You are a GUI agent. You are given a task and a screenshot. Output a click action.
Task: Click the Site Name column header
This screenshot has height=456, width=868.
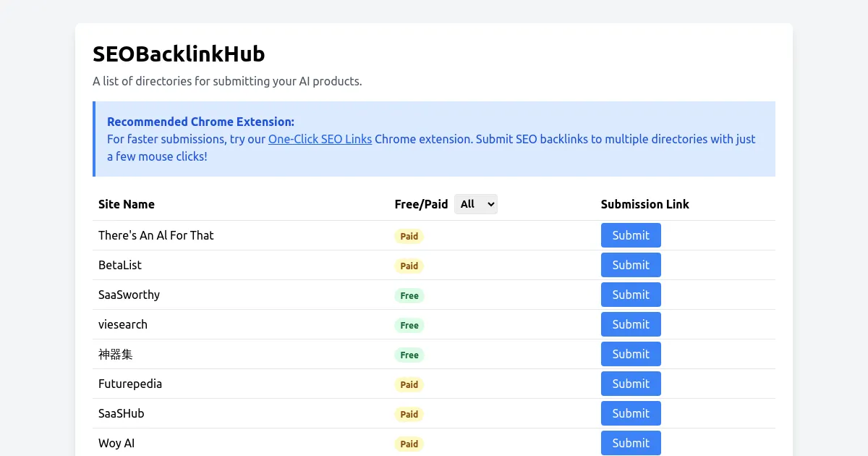(127, 204)
